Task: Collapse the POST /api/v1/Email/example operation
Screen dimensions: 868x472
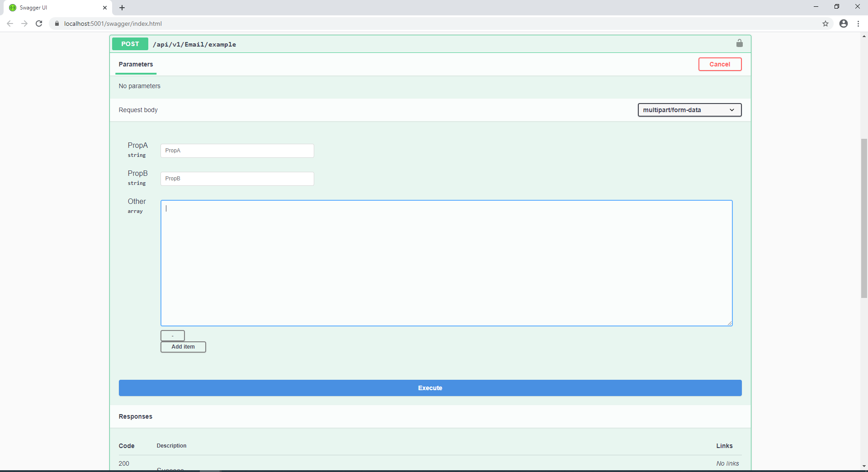Action: pyautogui.click(x=430, y=44)
